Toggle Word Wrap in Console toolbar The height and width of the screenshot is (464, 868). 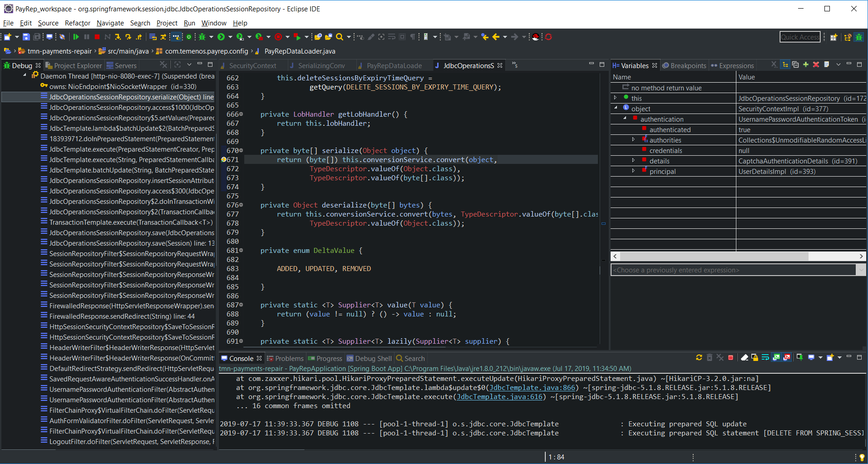765,358
